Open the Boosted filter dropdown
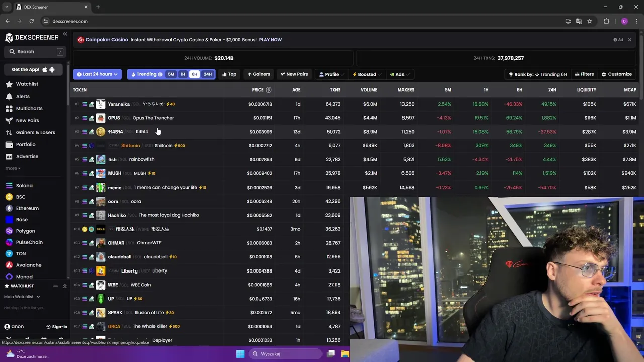 pos(367,74)
